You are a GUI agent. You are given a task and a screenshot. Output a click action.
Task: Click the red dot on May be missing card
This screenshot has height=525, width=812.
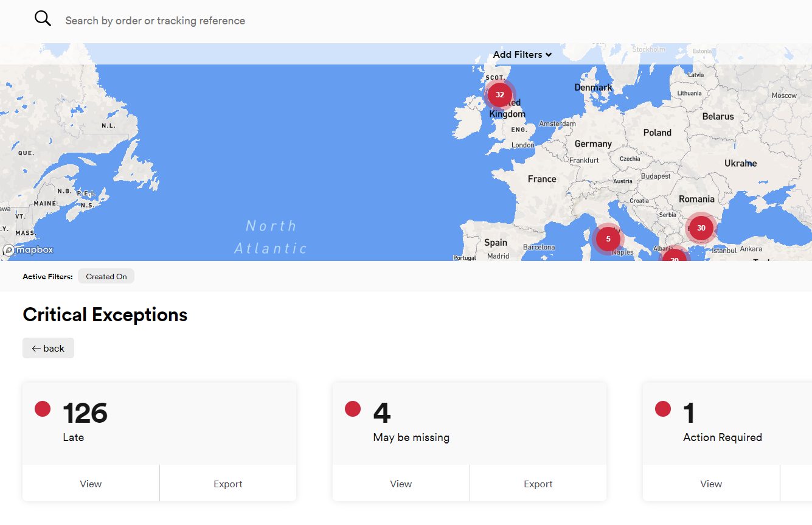point(353,409)
